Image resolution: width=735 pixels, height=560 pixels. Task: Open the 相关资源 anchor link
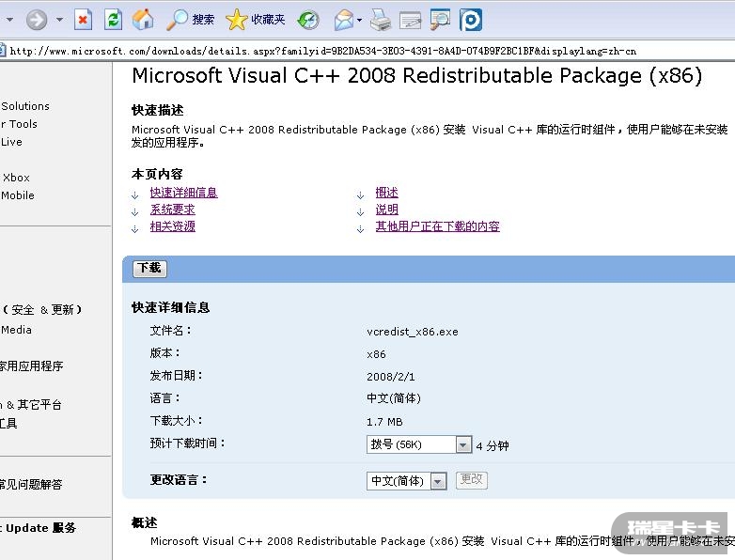[x=173, y=226]
